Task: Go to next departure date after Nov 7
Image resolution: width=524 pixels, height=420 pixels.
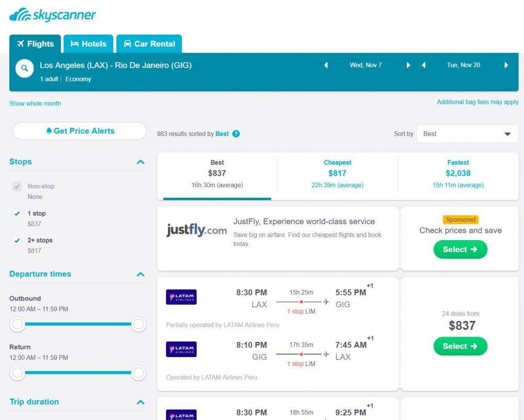Action: (x=408, y=65)
